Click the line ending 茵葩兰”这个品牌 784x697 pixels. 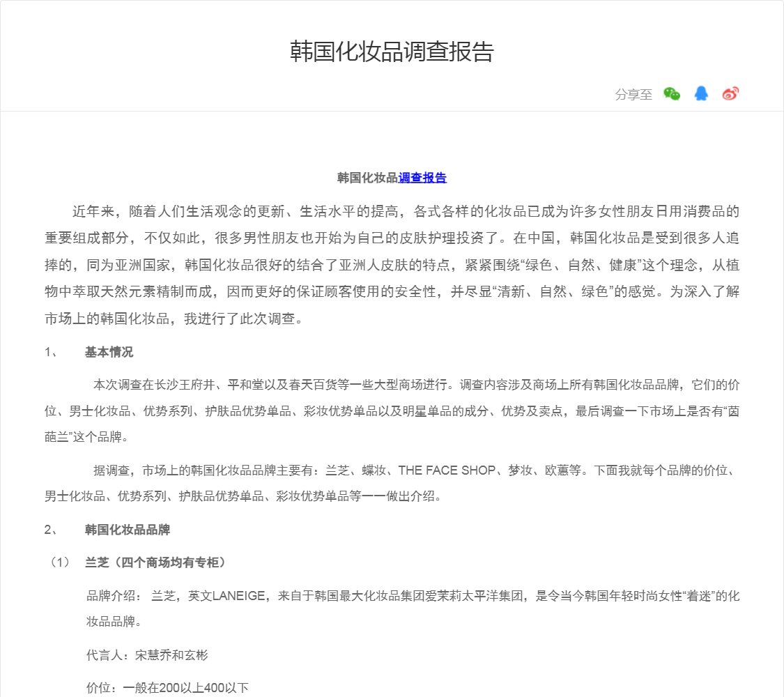click(87, 436)
